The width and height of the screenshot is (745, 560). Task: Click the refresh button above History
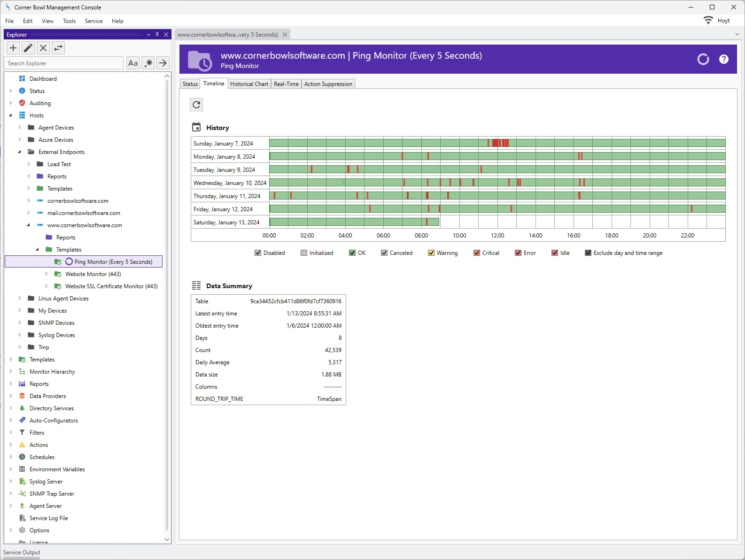196,105
